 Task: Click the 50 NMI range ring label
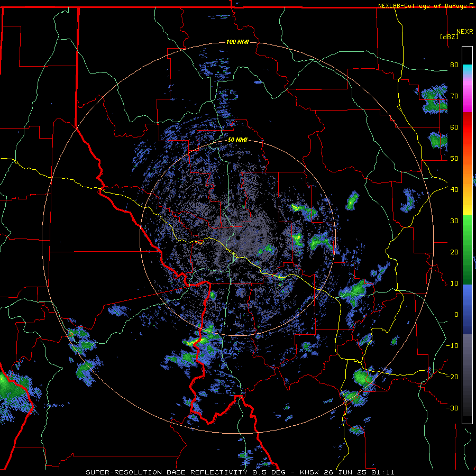click(x=237, y=140)
